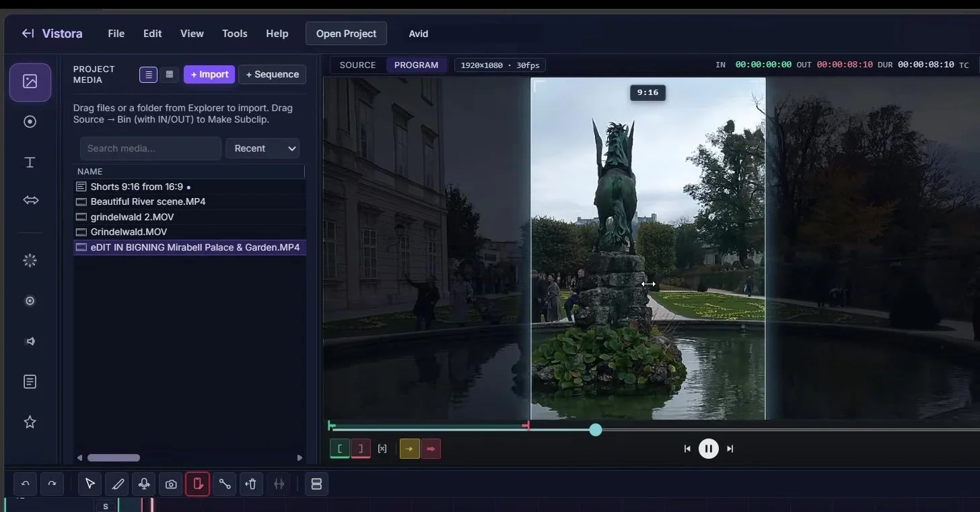
Task: Open the media library sidebar panel
Action: click(x=30, y=82)
